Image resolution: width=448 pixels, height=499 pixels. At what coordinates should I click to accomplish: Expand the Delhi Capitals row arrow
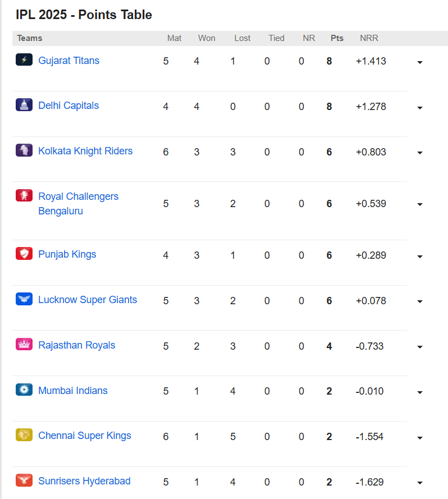[x=420, y=108]
